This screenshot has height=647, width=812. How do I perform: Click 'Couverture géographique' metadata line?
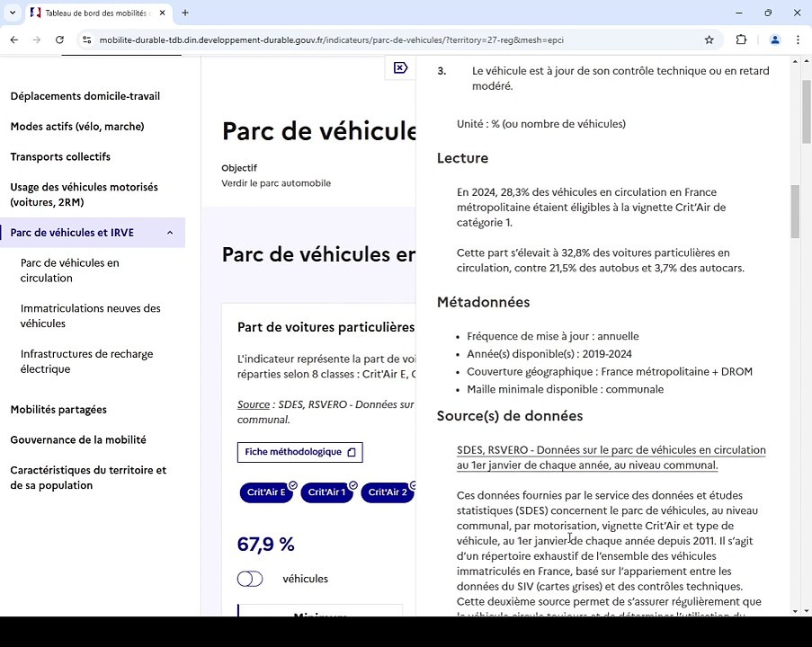click(x=610, y=372)
